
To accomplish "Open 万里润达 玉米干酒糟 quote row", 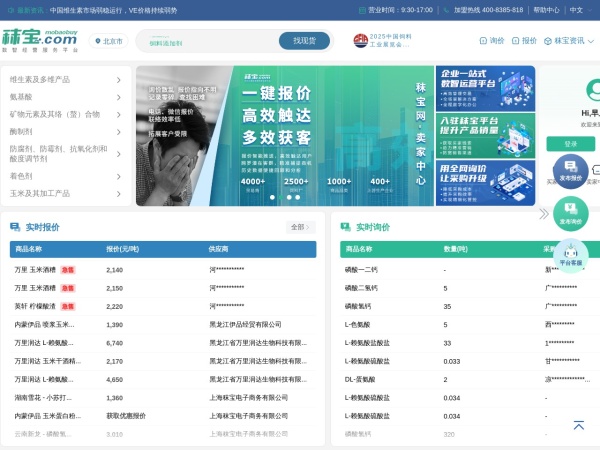I will [x=163, y=361].
